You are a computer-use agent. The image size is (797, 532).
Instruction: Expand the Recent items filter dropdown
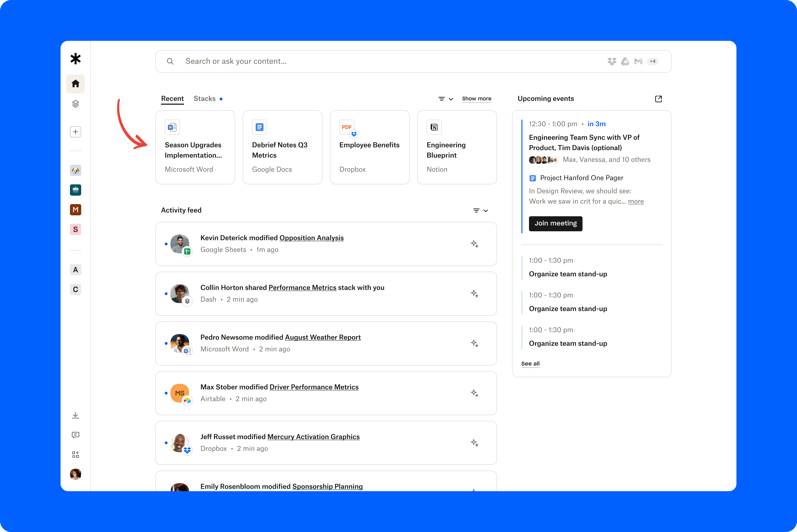[445, 99]
